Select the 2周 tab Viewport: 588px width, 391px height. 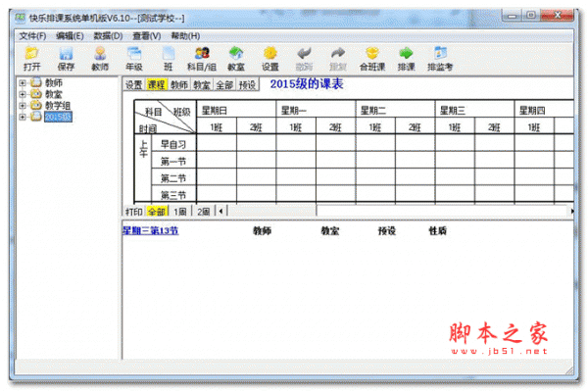click(x=204, y=212)
